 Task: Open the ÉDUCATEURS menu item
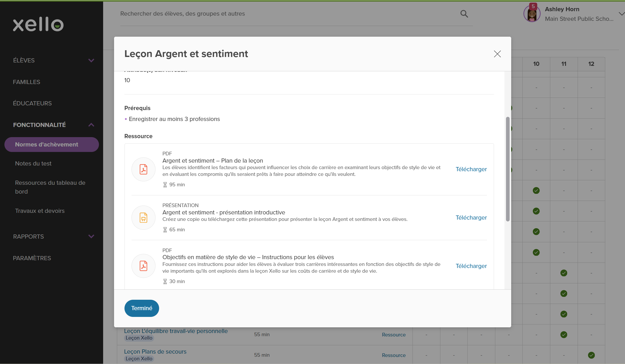coord(32,103)
